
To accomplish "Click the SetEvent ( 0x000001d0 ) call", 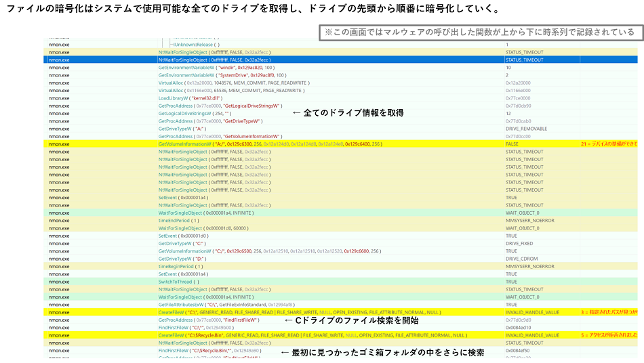I will (184, 236).
